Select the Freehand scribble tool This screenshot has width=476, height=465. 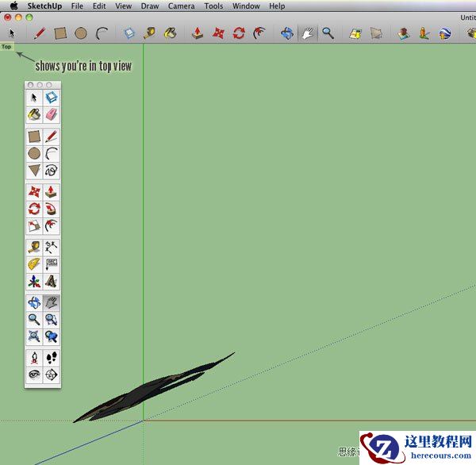click(x=52, y=171)
